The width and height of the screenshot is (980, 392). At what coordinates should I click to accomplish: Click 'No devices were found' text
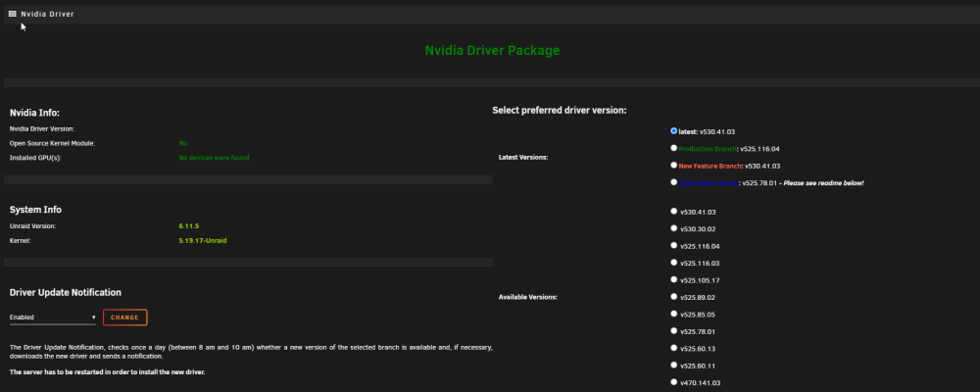coord(214,158)
